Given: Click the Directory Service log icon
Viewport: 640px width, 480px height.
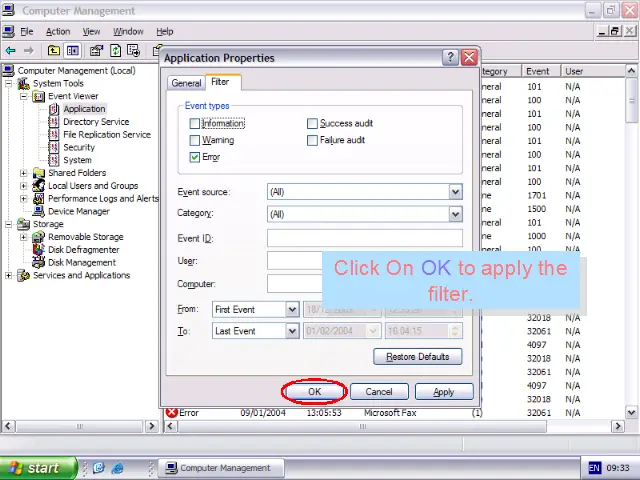Looking at the screenshot, I should tap(53, 122).
